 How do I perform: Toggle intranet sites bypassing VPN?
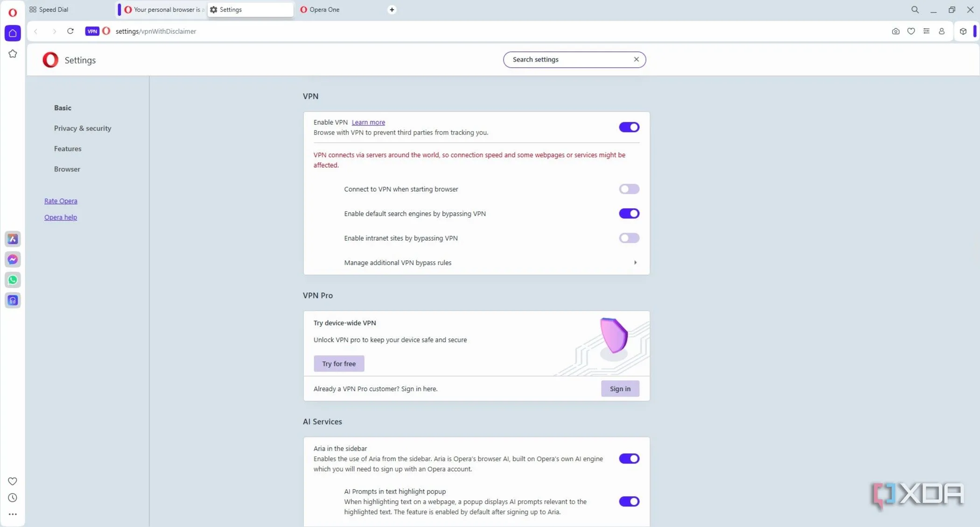pos(629,238)
